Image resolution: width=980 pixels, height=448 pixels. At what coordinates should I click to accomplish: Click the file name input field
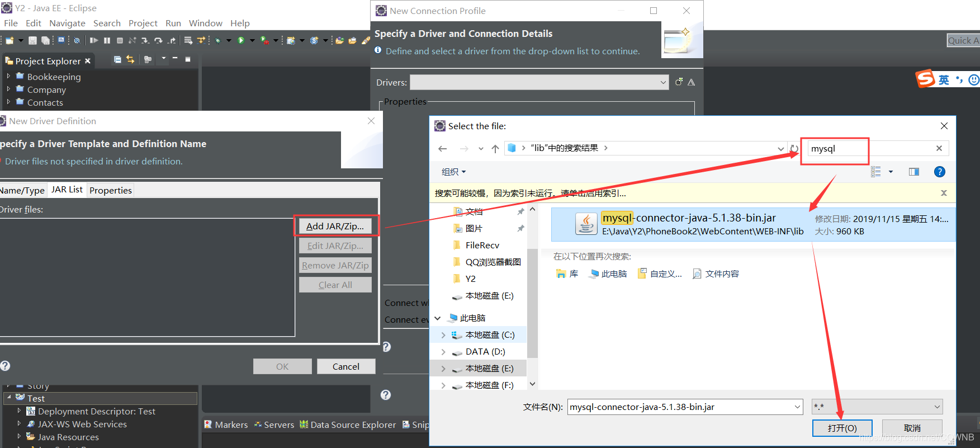click(x=680, y=407)
